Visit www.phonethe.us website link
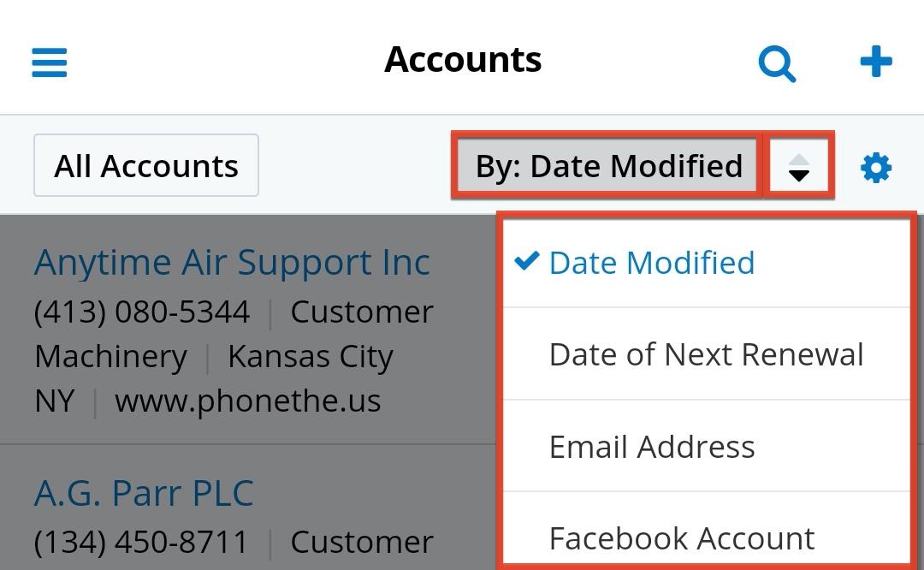Image resolution: width=924 pixels, height=570 pixels. tap(247, 401)
